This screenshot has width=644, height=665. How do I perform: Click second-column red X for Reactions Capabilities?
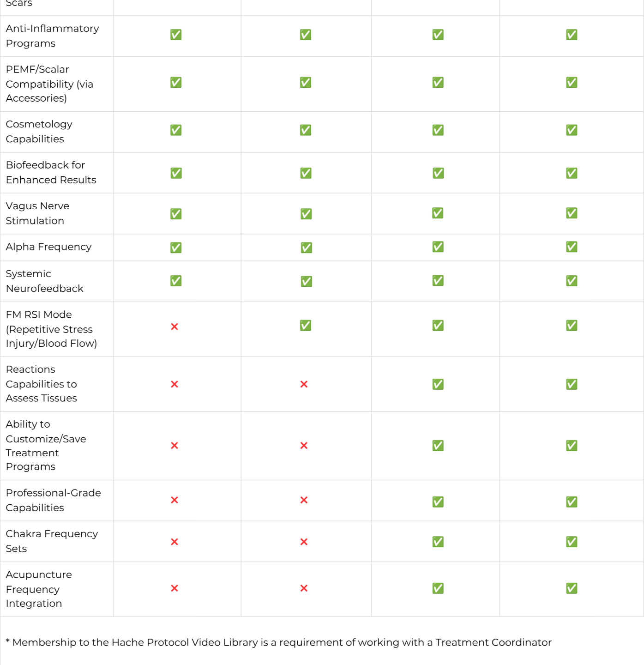(304, 384)
